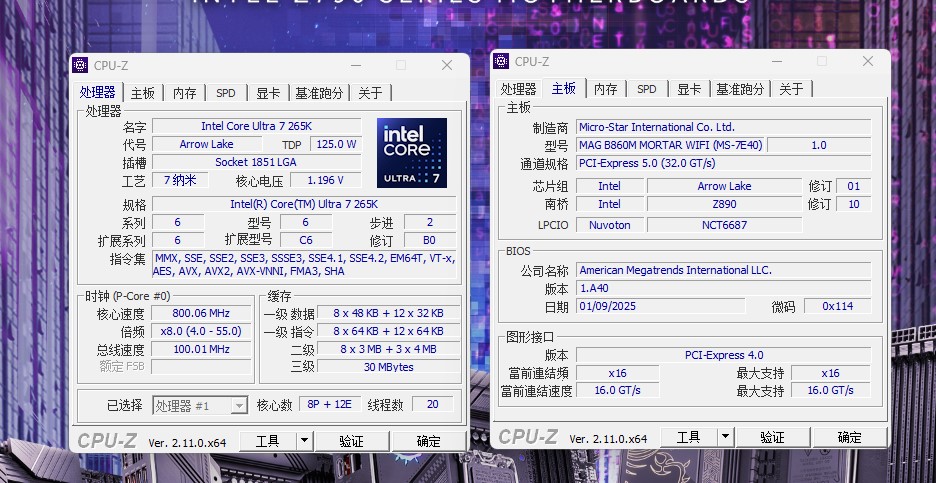Minimize the right CPU-Z window
This screenshot has width=936, height=483.
(777, 61)
